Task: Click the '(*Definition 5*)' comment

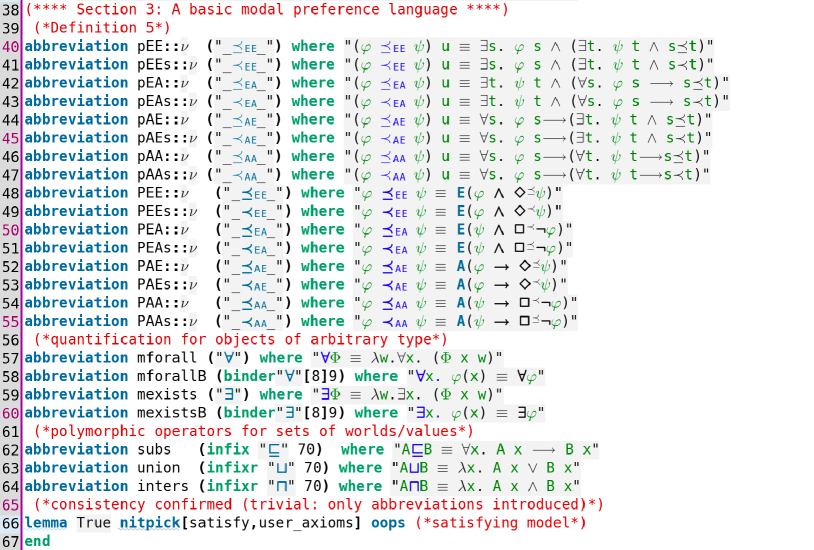Action: click(102, 28)
